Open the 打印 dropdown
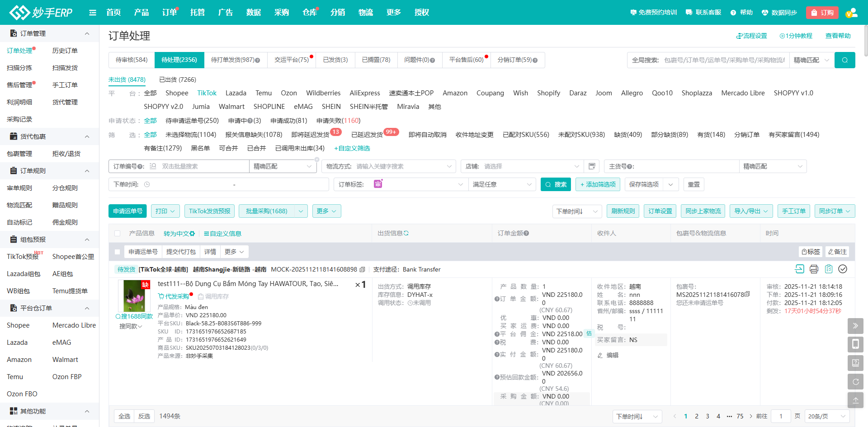 click(x=165, y=211)
